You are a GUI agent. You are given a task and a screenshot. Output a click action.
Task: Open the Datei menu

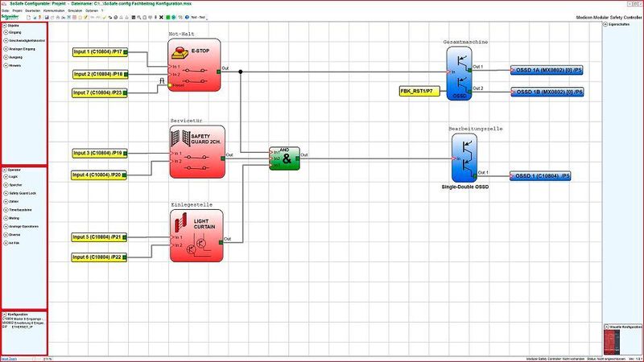(6, 10)
